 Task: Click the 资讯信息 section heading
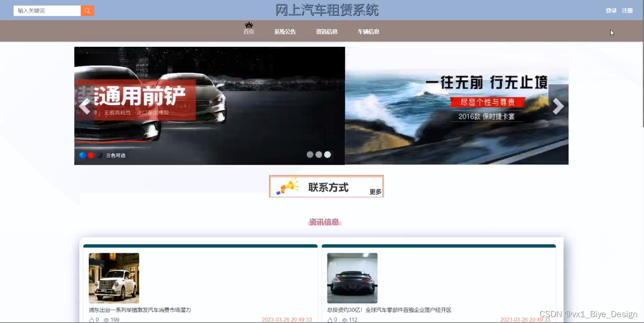tap(324, 222)
